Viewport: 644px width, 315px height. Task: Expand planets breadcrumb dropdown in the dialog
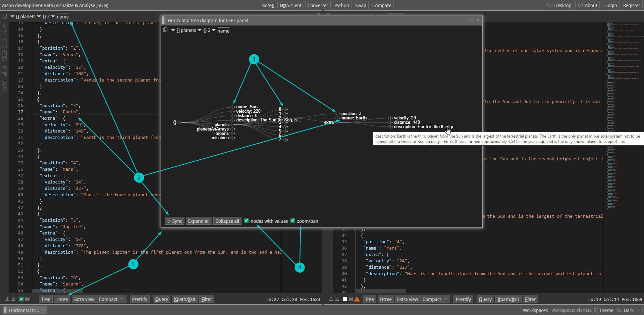click(x=200, y=30)
